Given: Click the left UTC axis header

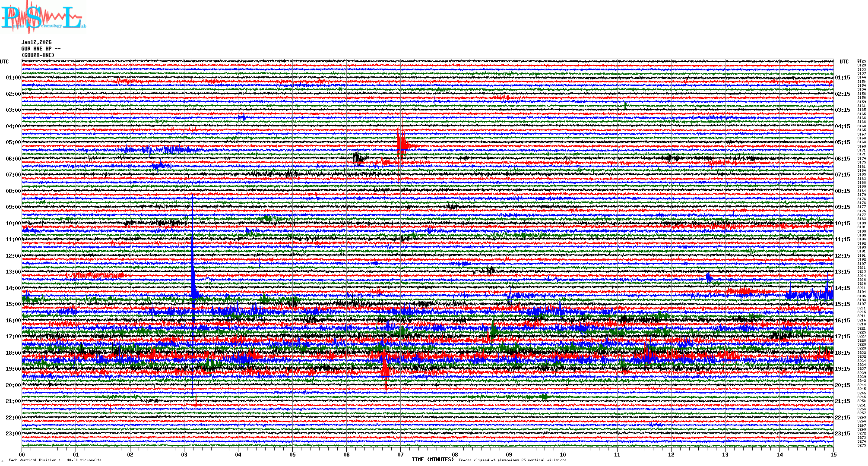Looking at the screenshot, I should pos(4,62).
